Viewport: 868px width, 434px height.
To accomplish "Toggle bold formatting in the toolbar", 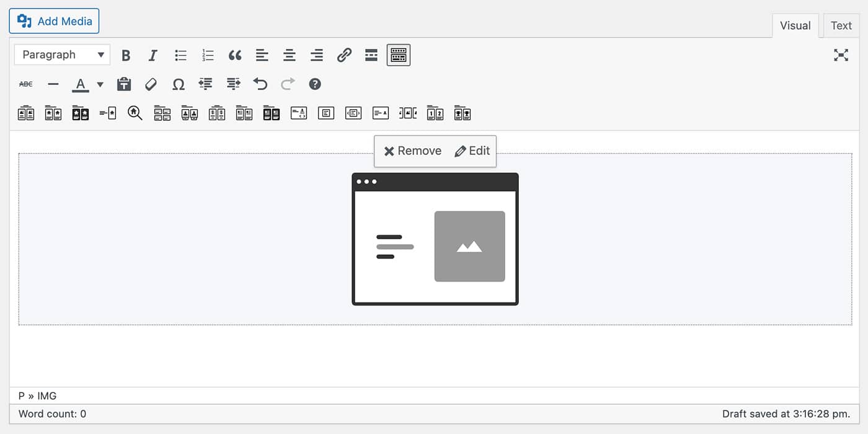I will (x=126, y=55).
